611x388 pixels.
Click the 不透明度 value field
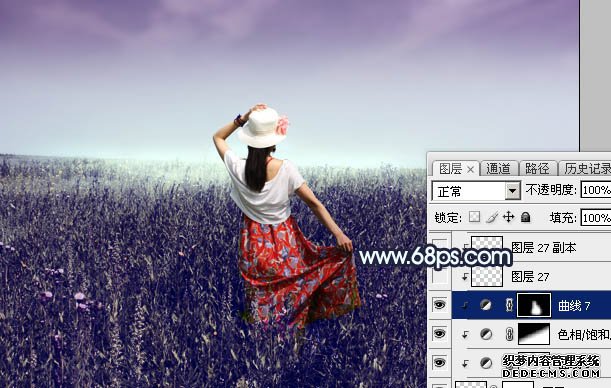596,190
